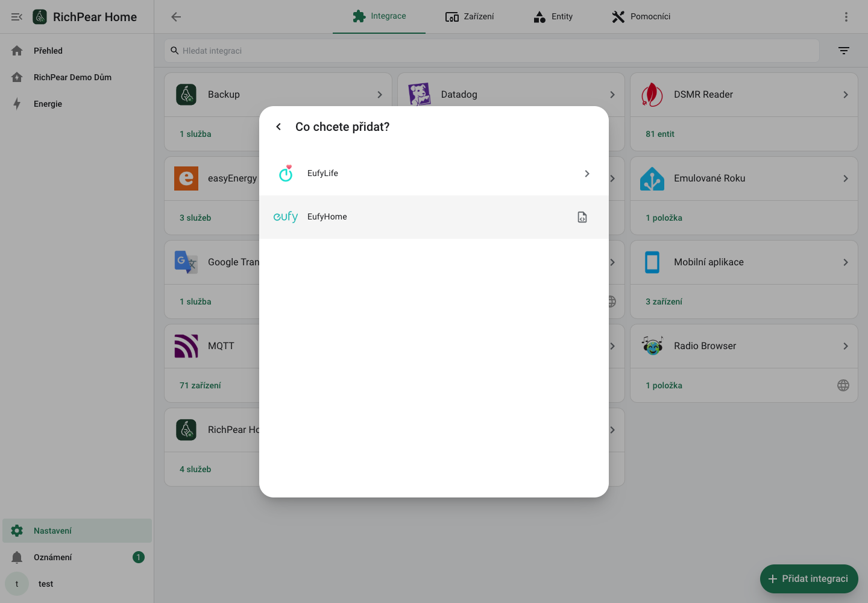Click the Google Translate icon
This screenshot has width=868, height=603.
[x=186, y=262]
